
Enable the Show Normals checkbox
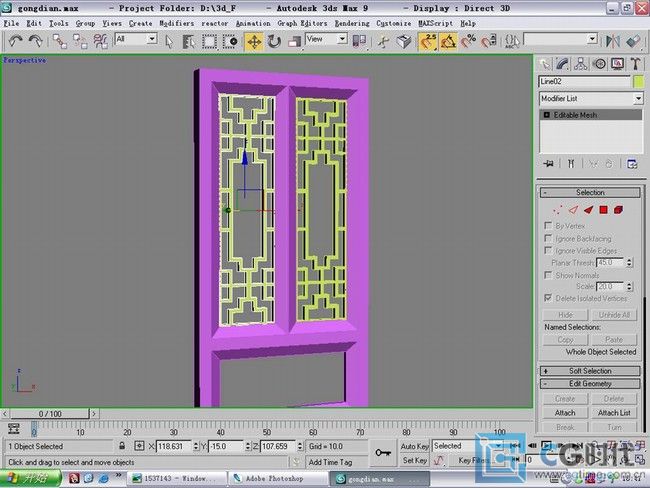548,275
